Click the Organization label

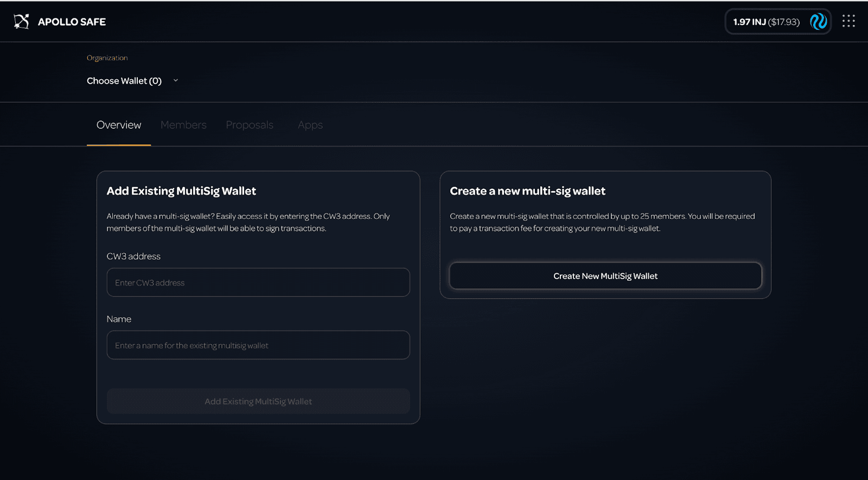coord(107,58)
